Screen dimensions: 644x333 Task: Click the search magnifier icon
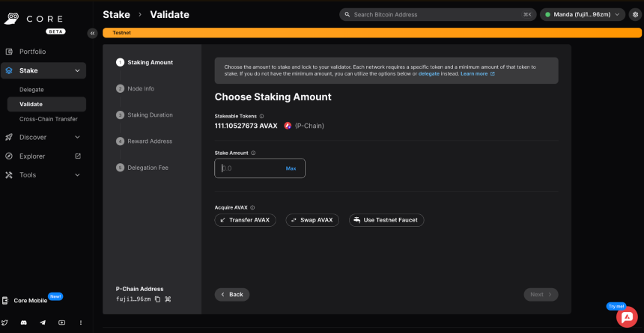(x=347, y=14)
